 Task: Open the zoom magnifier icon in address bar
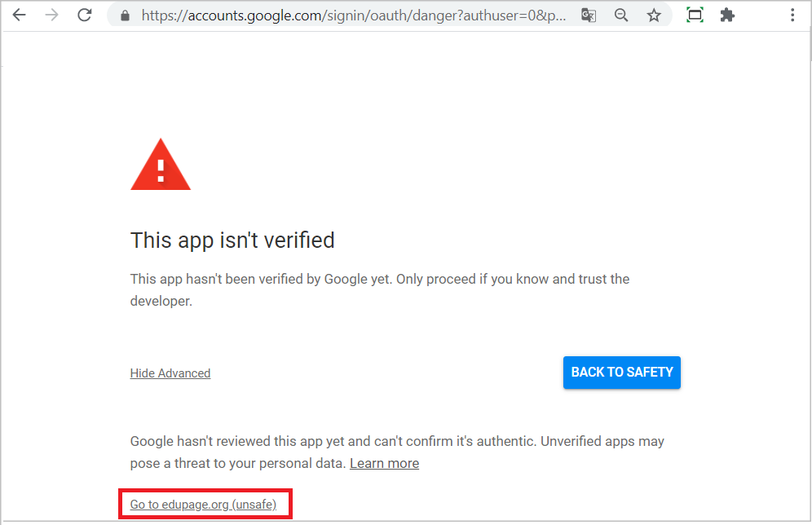(621, 15)
